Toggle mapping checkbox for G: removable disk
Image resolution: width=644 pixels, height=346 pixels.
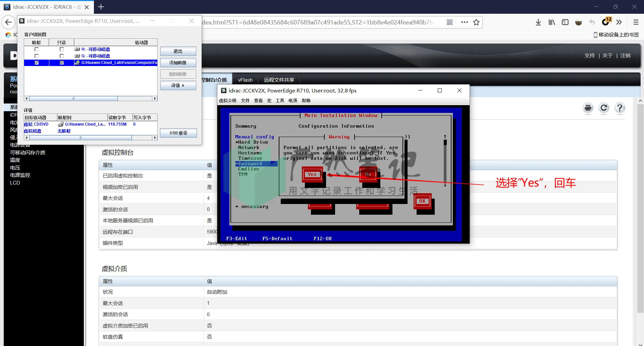[37, 56]
